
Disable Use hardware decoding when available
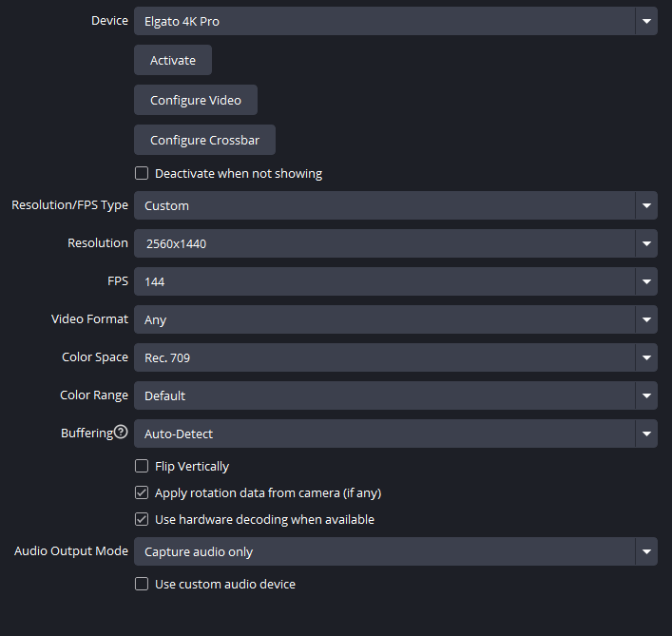[142, 520]
